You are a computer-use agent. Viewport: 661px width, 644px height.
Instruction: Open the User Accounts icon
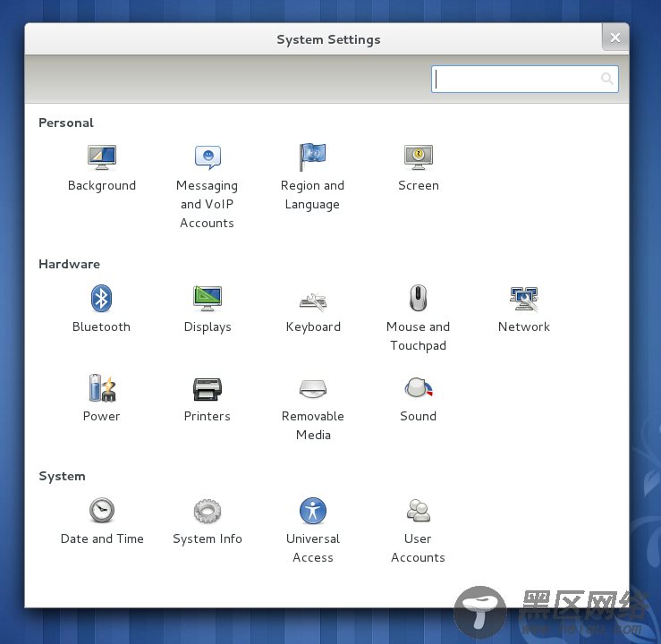419,511
